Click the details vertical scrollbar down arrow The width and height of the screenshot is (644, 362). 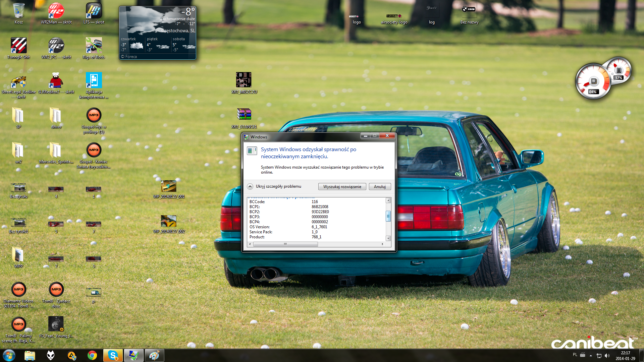tap(388, 238)
